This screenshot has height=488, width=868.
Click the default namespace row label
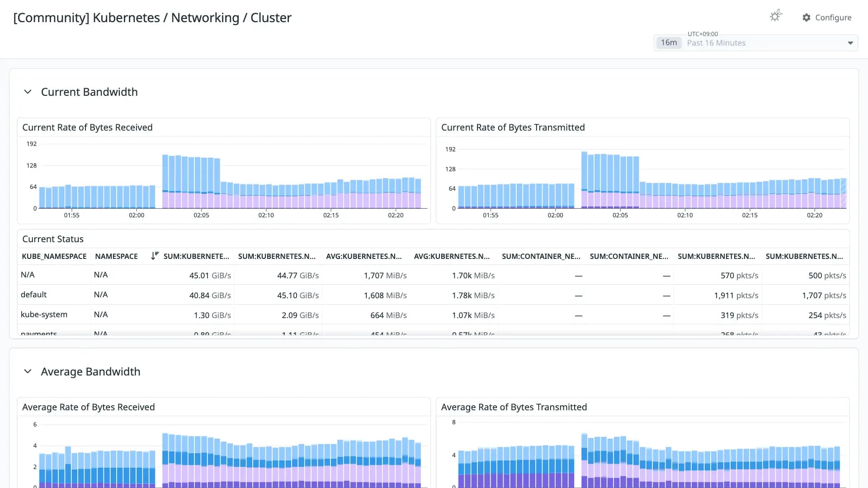click(33, 295)
